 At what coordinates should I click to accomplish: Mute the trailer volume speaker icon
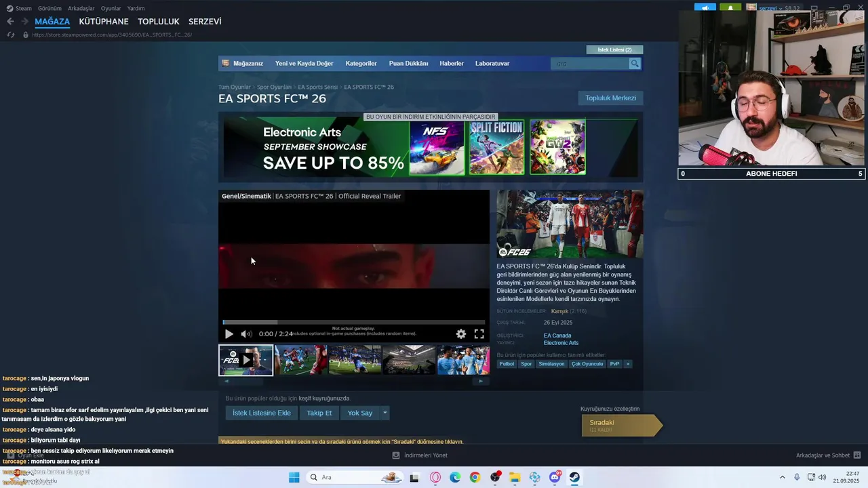pos(246,334)
